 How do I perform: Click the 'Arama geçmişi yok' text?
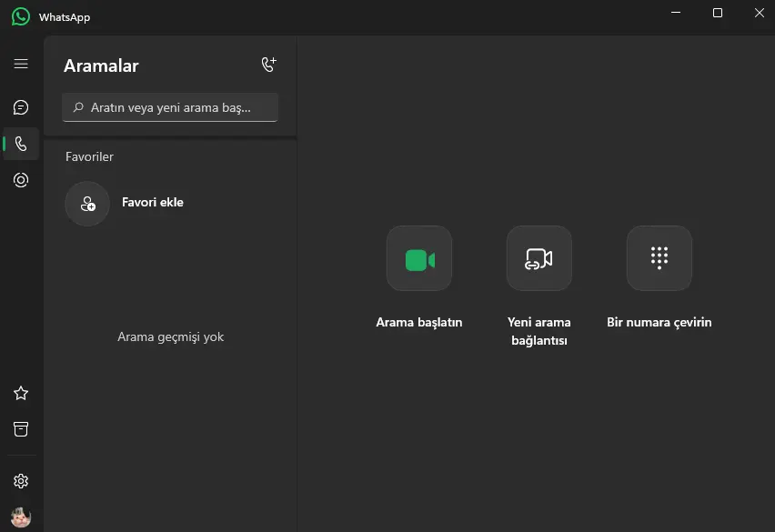tap(170, 336)
